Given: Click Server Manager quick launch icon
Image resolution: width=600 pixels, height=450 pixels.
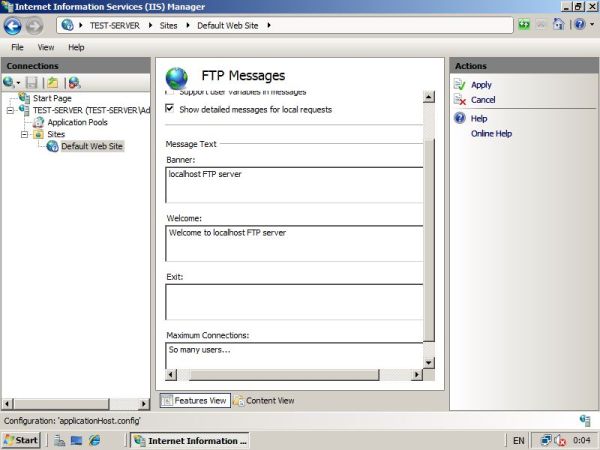Looking at the screenshot, I should 59,440.
